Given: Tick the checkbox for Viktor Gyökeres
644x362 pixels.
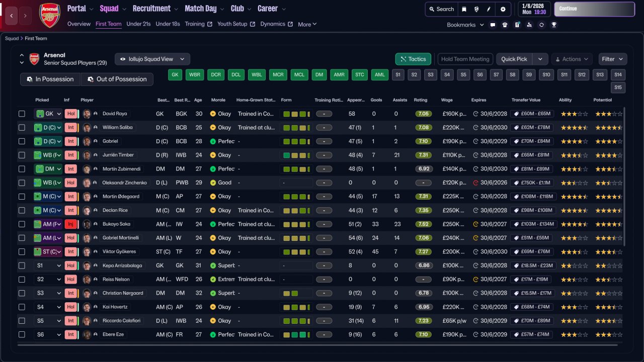Looking at the screenshot, I should coord(22,251).
